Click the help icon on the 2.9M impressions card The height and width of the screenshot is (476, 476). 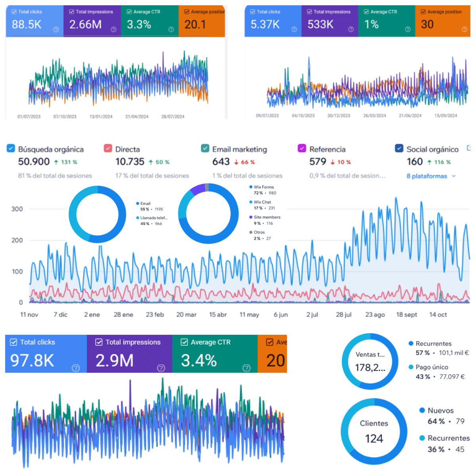pyautogui.click(x=161, y=368)
